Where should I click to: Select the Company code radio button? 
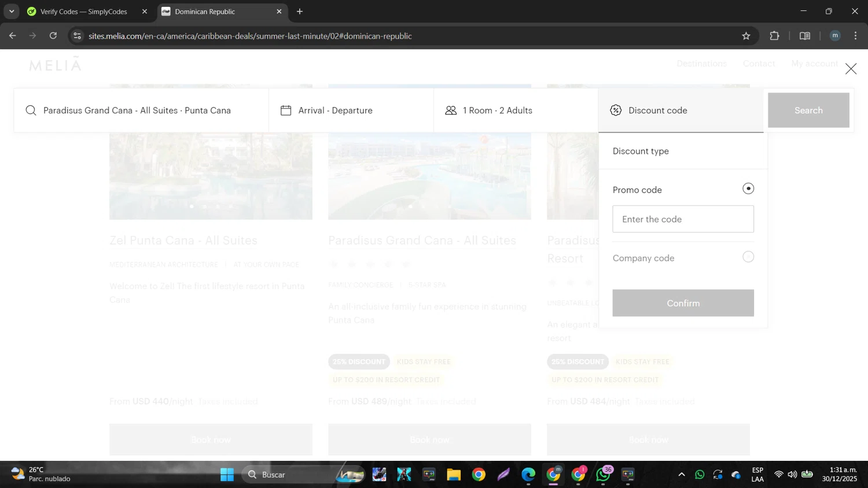pos(748,257)
